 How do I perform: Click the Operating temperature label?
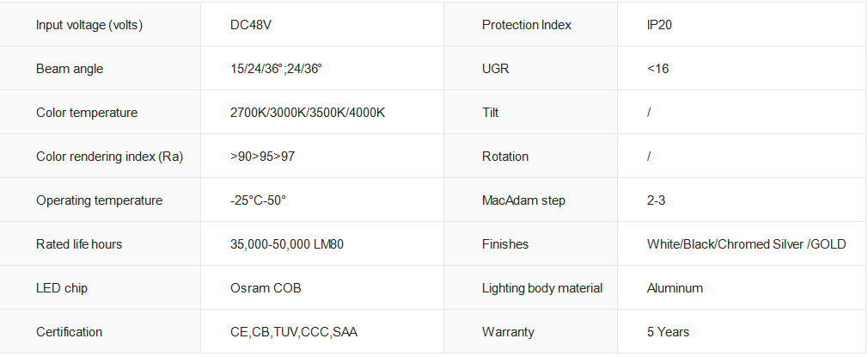100,200
